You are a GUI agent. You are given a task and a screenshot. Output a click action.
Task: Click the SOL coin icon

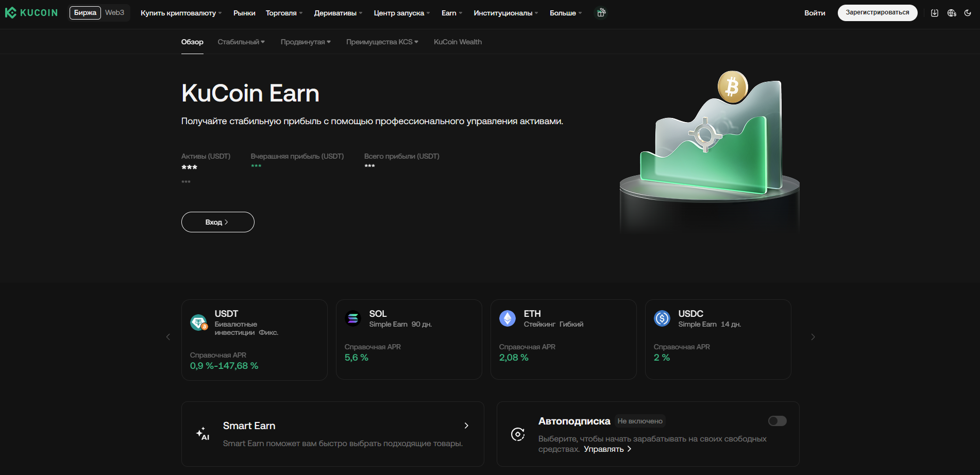tap(353, 318)
